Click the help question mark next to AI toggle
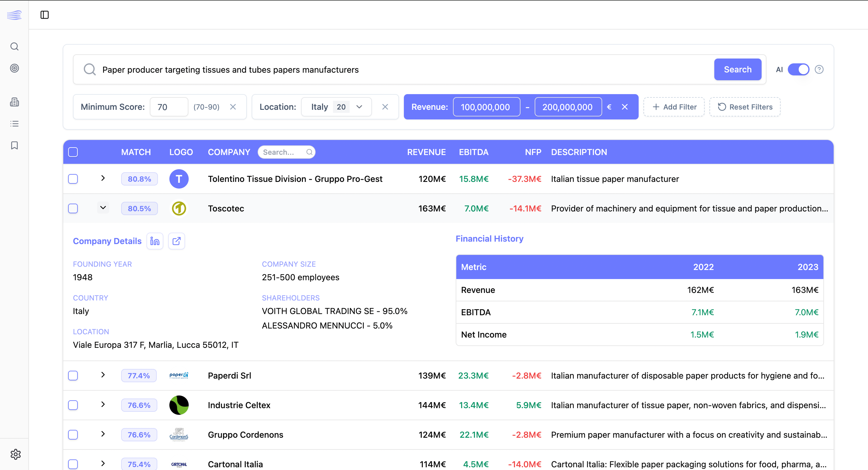 (x=819, y=69)
